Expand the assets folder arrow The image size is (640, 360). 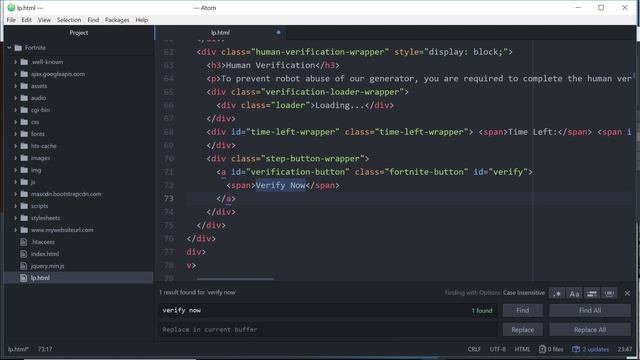pos(16,86)
